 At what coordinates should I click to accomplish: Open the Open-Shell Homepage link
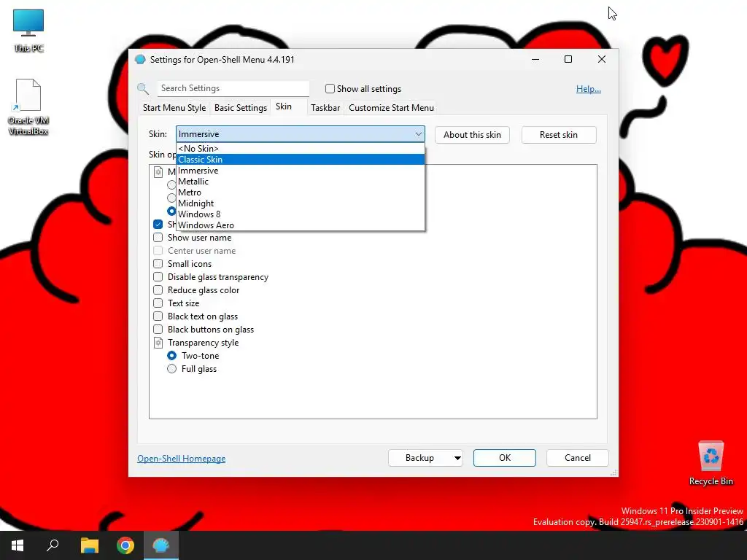tap(182, 459)
